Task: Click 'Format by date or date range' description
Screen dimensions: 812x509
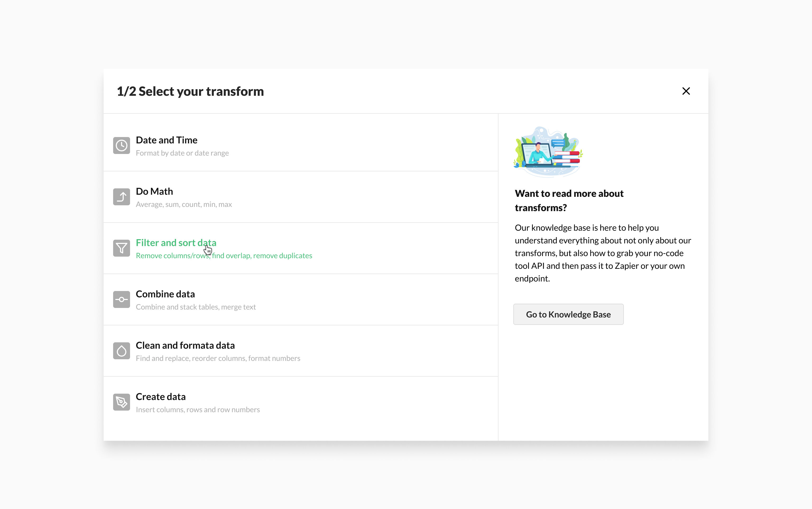Action: tap(182, 153)
